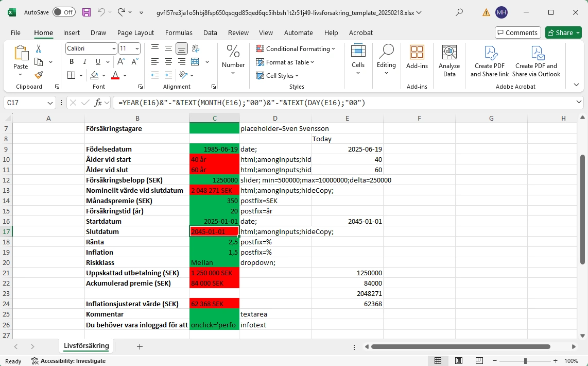Open Accessibility: Investigate status
Screen dimensions: 588x366
tap(68, 361)
